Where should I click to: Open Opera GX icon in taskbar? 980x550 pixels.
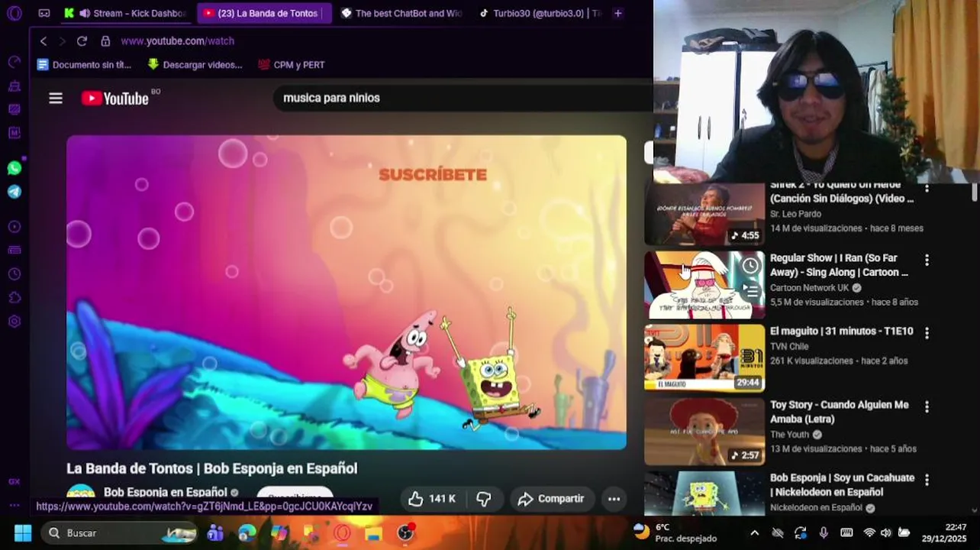(342, 533)
